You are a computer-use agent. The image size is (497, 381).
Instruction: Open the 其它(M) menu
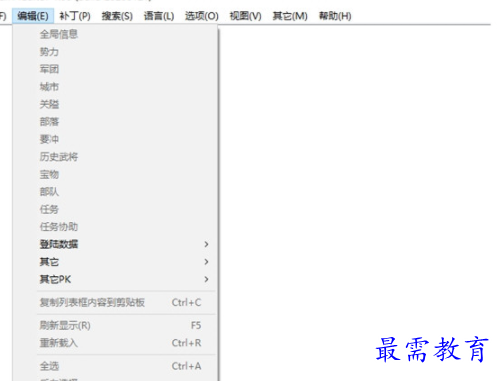pyautogui.click(x=290, y=16)
